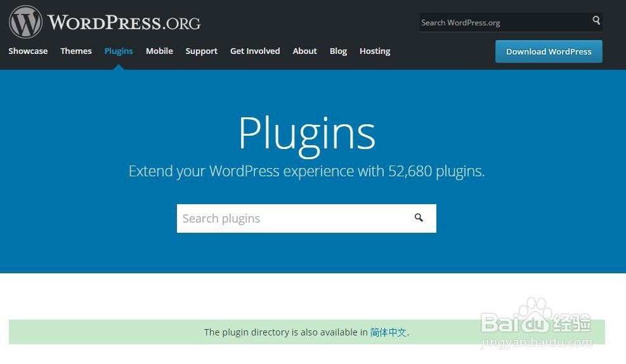Go to the Mobile page

pos(159,51)
